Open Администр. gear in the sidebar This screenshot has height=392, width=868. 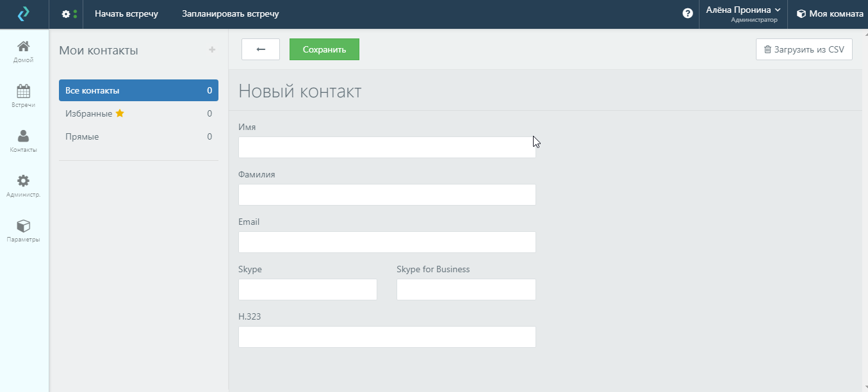tap(24, 186)
